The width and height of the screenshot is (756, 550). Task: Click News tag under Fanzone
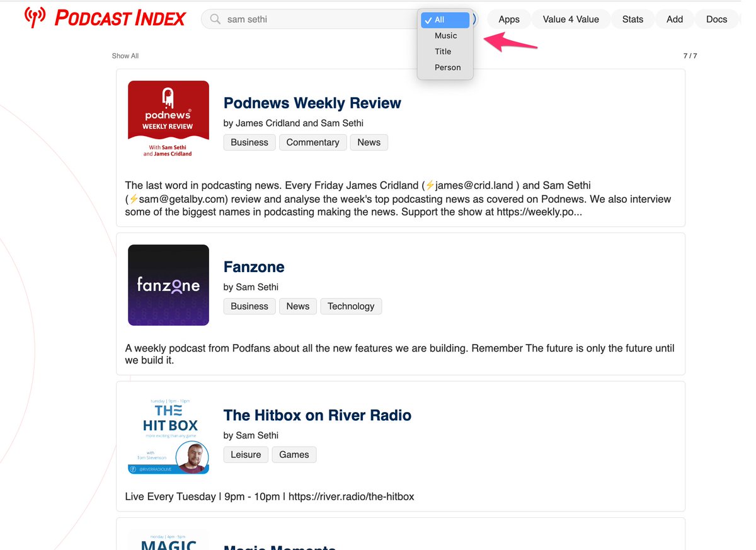click(x=298, y=306)
